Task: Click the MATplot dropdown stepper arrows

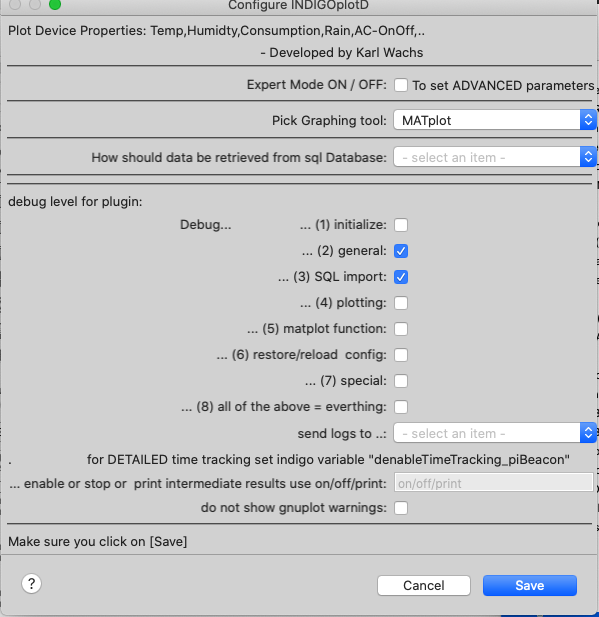Action: coord(588,120)
